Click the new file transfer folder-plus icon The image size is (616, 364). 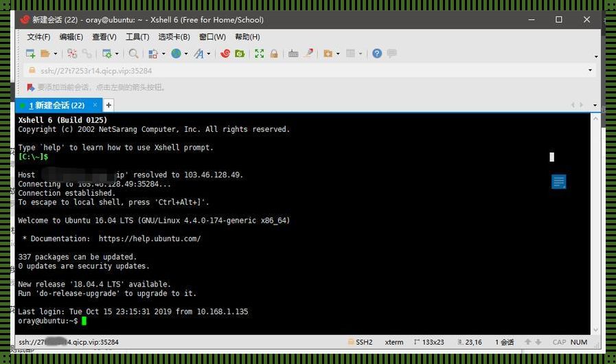coord(328,54)
